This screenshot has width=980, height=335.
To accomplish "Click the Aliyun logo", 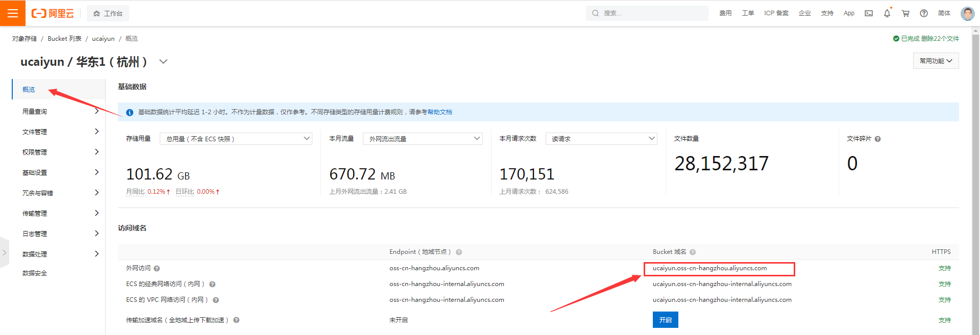I will pos(53,13).
